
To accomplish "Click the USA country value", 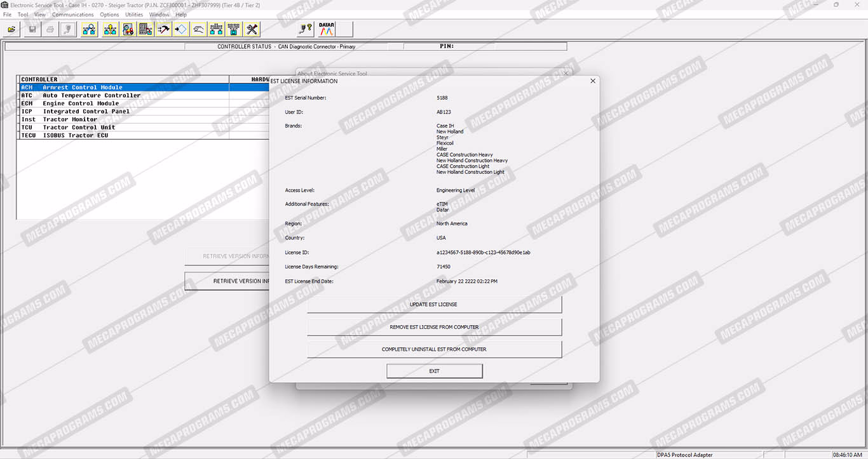I will (x=441, y=238).
